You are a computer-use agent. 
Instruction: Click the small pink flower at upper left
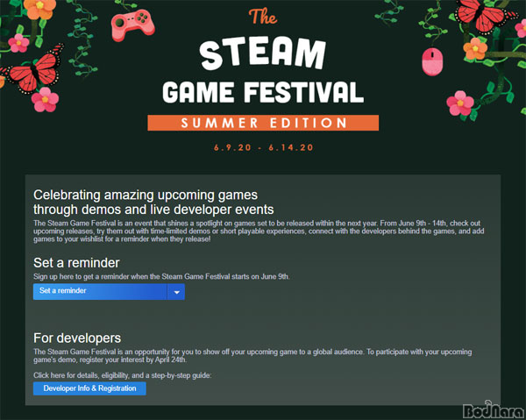click(x=18, y=43)
